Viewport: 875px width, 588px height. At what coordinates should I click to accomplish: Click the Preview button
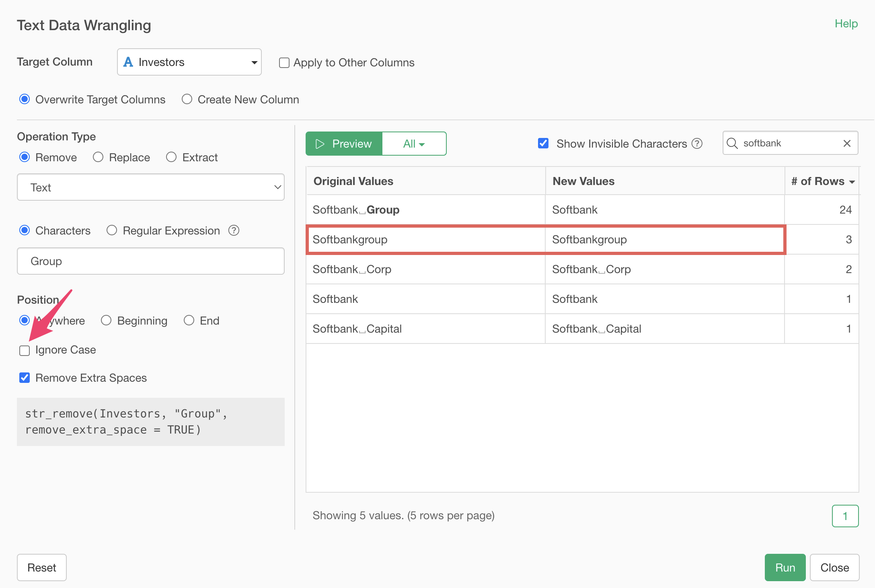coord(344,144)
